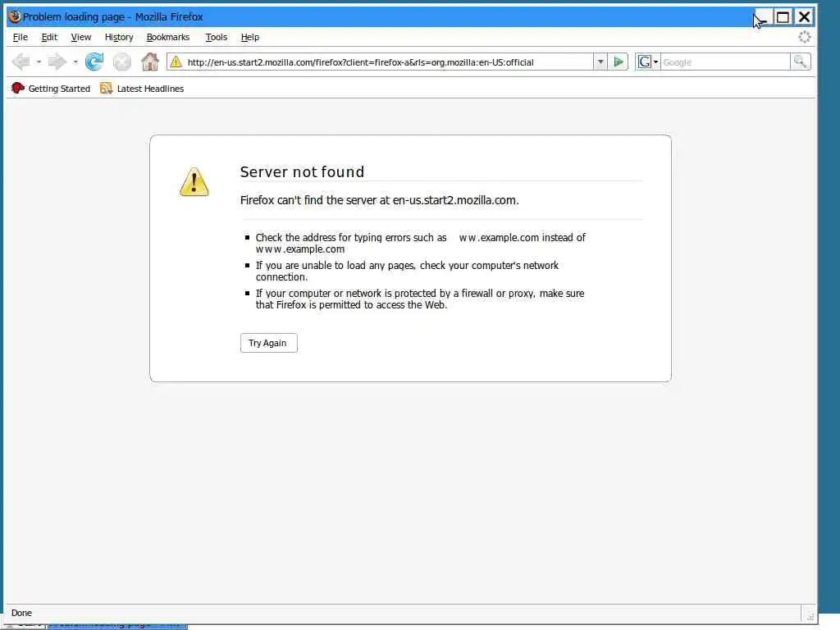Open the History menu

coord(119,37)
